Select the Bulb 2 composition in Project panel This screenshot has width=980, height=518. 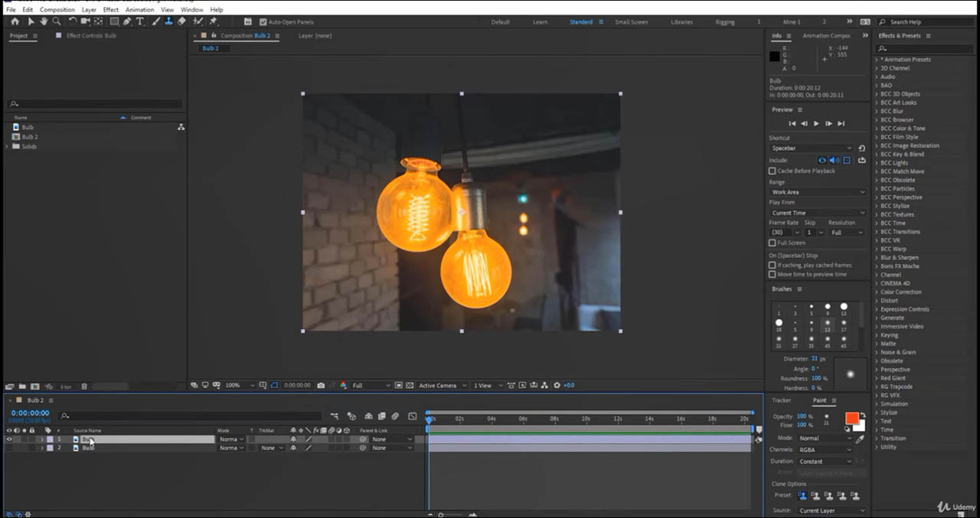tap(30, 137)
